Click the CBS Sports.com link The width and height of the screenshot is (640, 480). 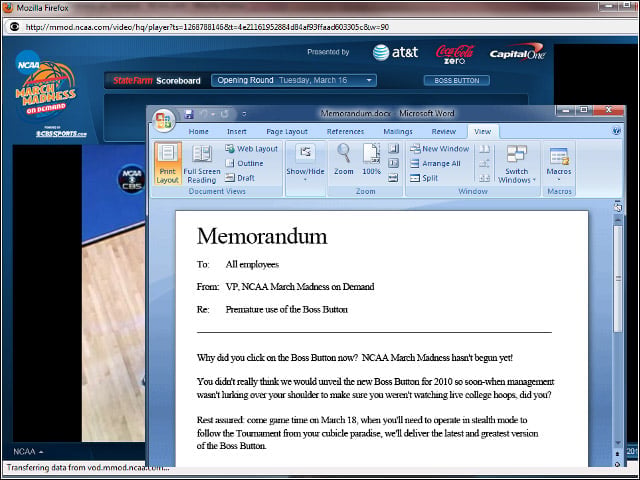click(61, 133)
